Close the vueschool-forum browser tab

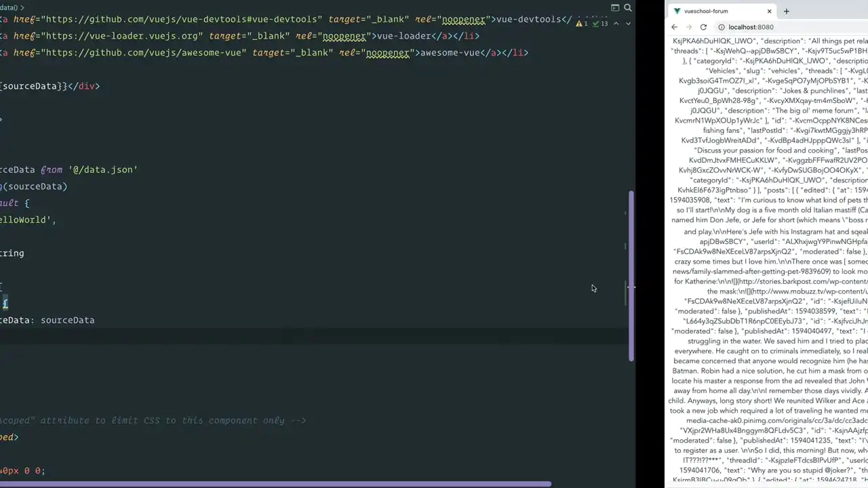coord(769,12)
